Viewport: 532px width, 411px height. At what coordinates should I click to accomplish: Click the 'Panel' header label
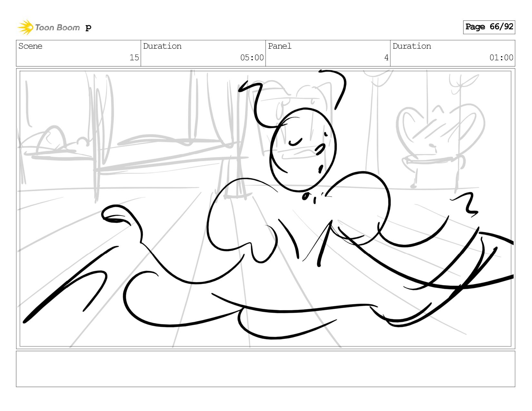click(280, 46)
